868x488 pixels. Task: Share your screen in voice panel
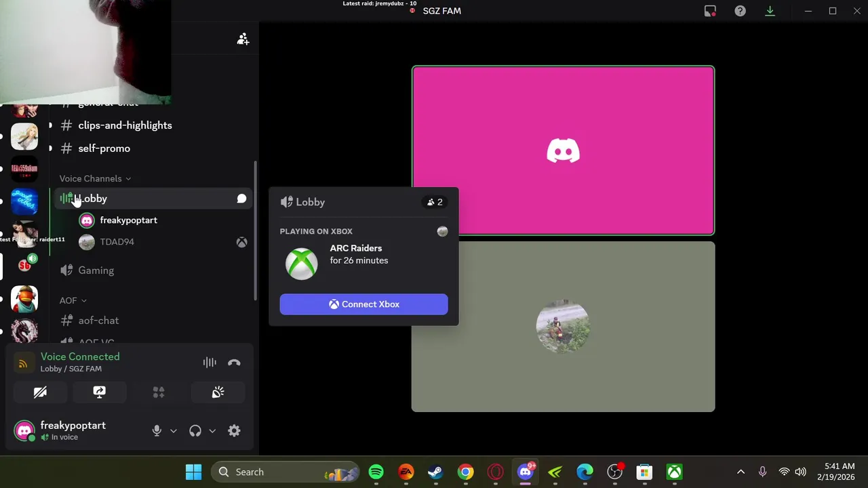pyautogui.click(x=99, y=392)
